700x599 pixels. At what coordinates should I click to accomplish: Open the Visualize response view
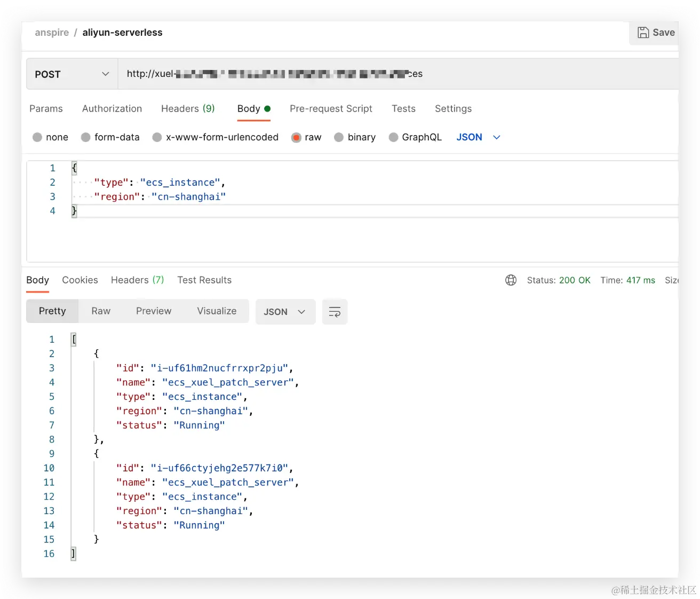pyautogui.click(x=217, y=311)
